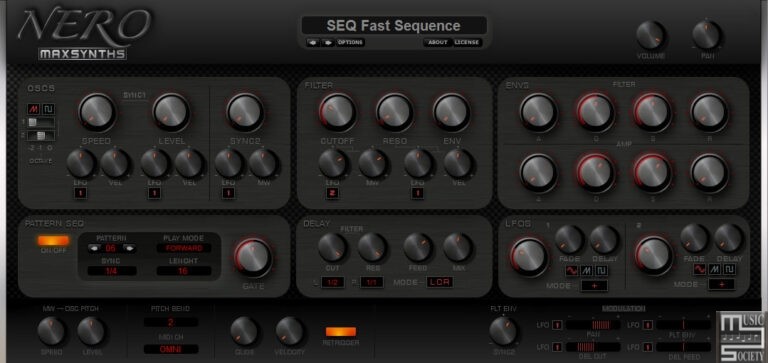768x363 pixels.
Task: Choose square waveform for LFO 2
Action: point(730,269)
